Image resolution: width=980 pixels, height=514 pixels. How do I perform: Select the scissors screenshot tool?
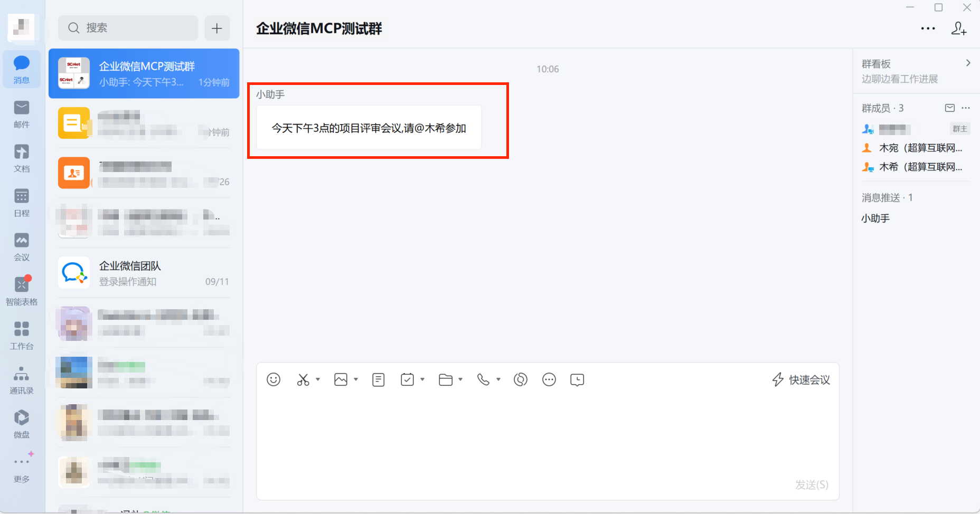click(303, 379)
